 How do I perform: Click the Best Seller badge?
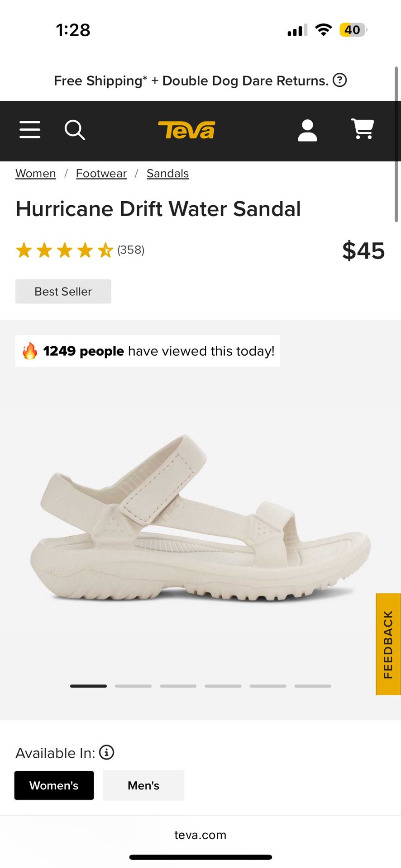click(63, 291)
